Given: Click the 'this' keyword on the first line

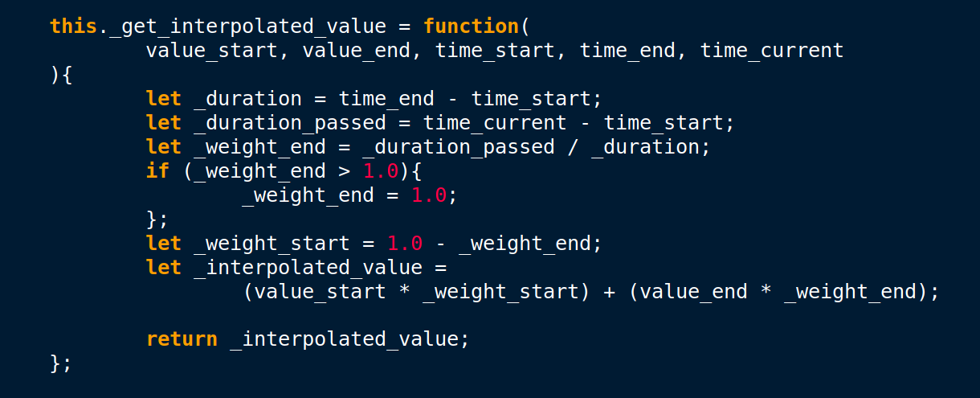Looking at the screenshot, I should (74, 27).
